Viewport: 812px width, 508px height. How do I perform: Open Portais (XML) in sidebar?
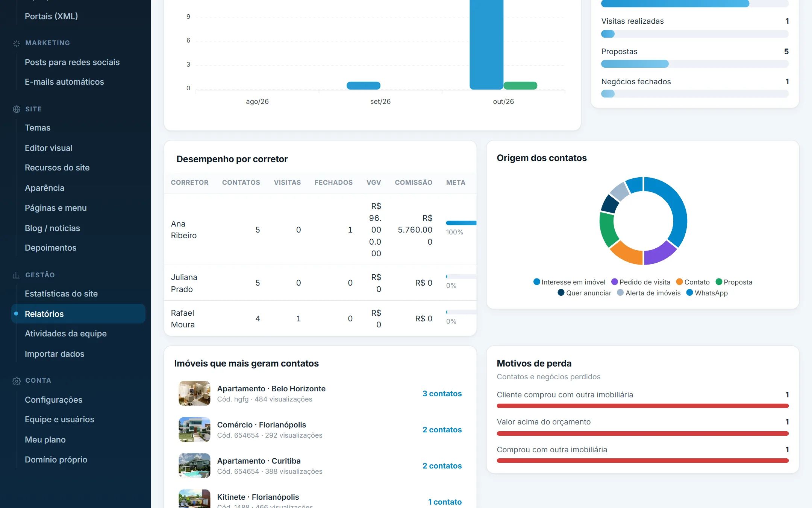tap(51, 16)
